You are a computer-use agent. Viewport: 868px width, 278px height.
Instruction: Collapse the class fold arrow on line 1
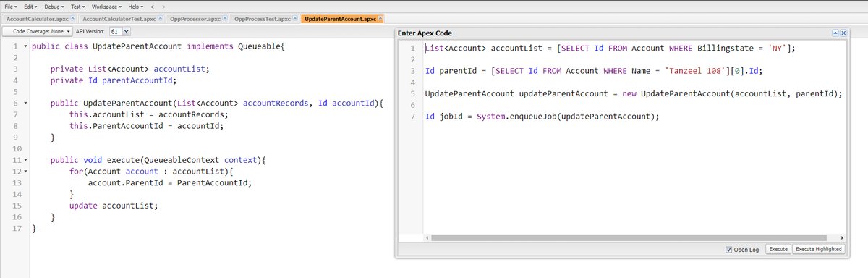[25, 46]
